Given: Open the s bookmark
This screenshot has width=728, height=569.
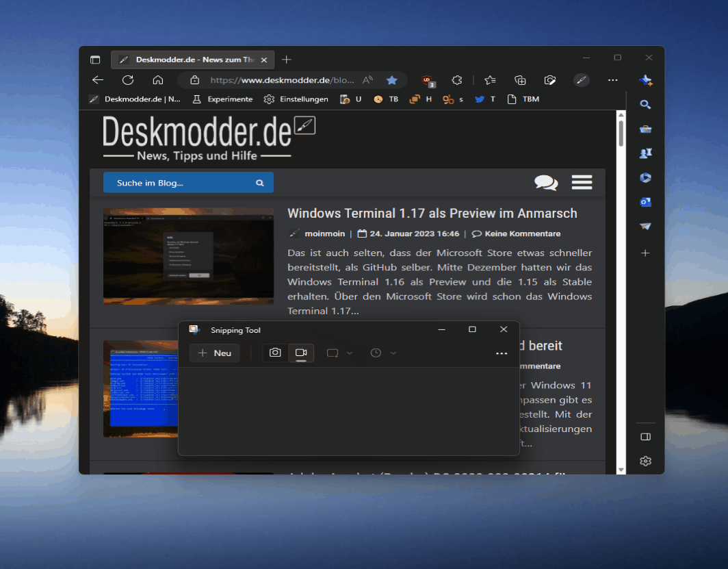Looking at the screenshot, I should tap(453, 99).
